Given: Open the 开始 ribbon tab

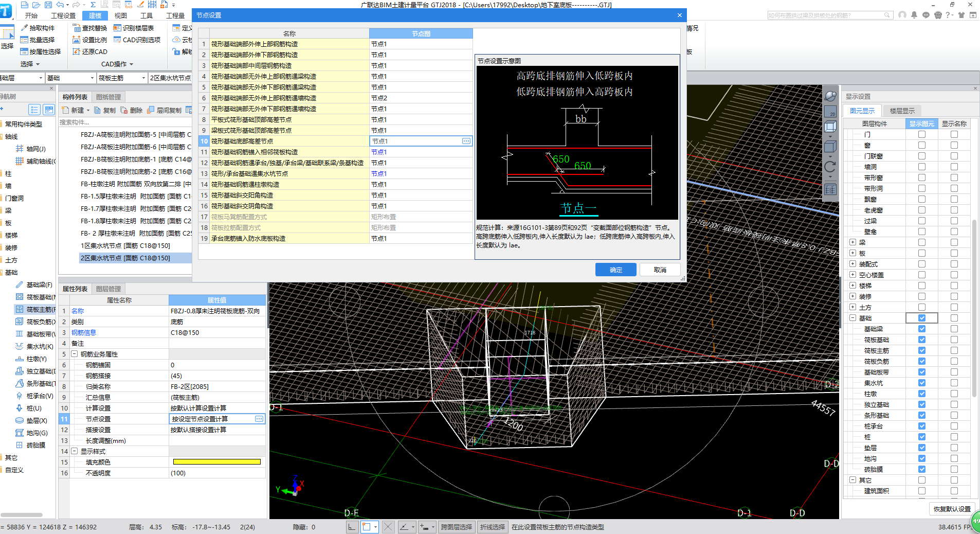Looking at the screenshot, I should [x=31, y=15].
